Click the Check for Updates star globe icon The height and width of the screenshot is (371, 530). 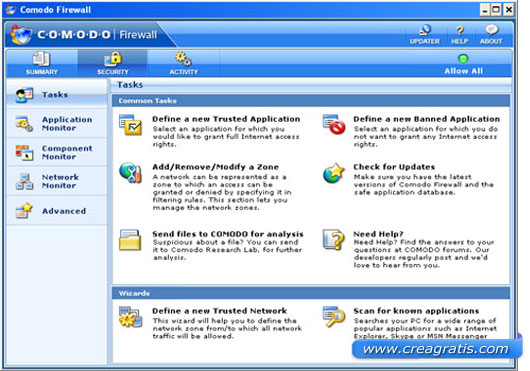click(x=334, y=173)
